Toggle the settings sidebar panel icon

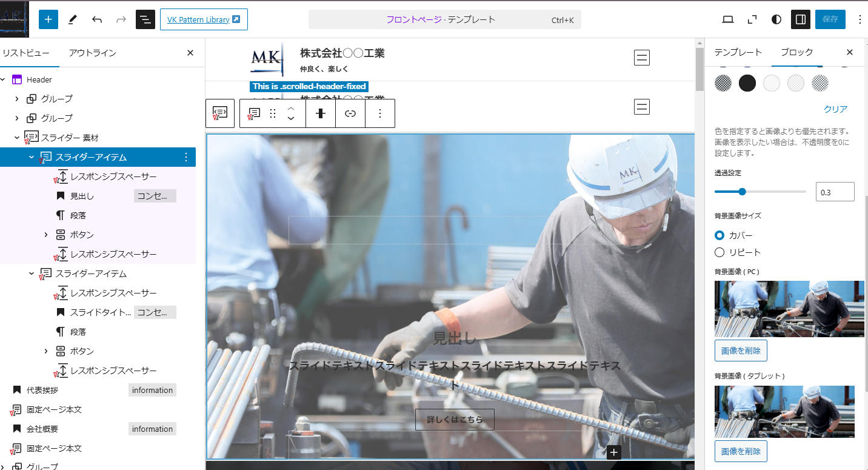[801, 19]
